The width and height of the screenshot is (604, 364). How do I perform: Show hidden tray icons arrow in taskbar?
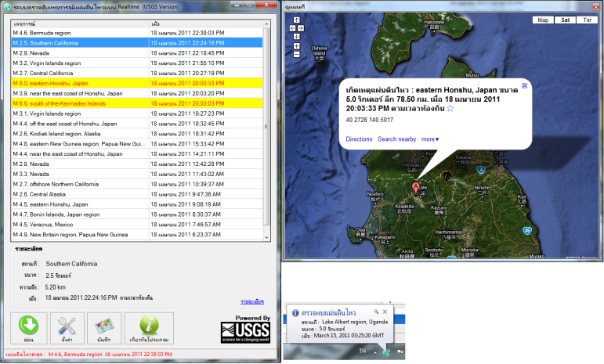click(374, 352)
